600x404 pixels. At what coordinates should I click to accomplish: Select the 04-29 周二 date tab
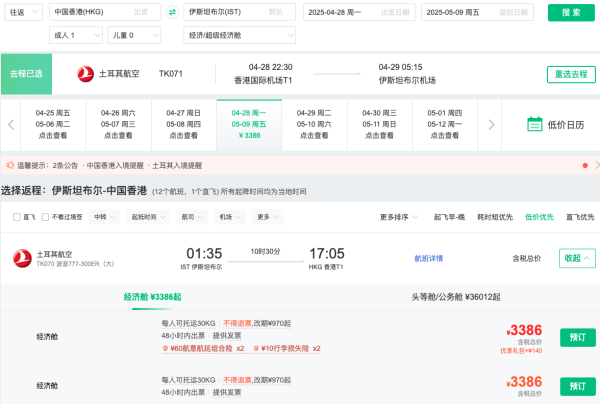[314, 125]
